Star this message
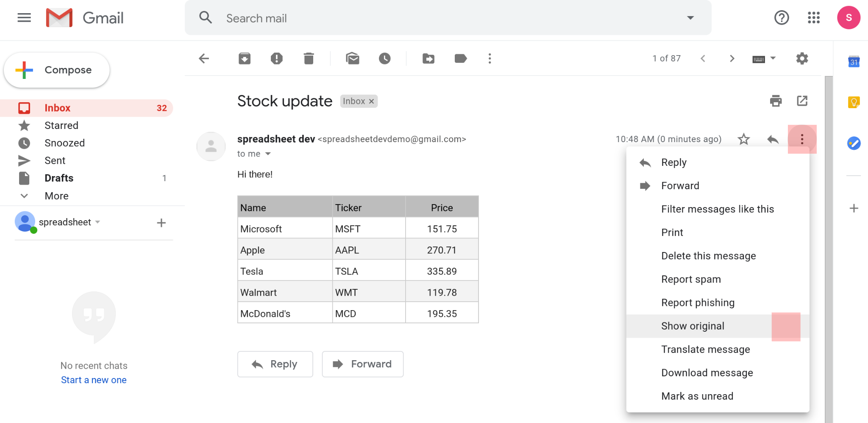Image resolution: width=868 pixels, height=423 pixels. 744,139
